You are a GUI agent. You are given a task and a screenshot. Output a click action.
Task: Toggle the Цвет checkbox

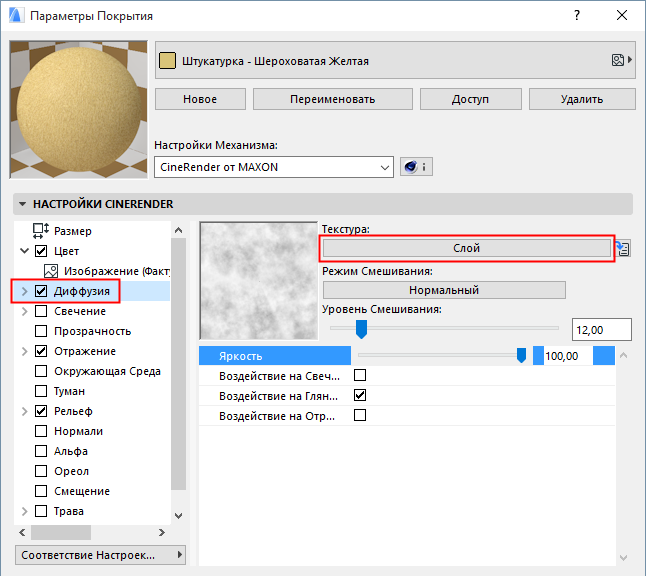tap(41, 251)
